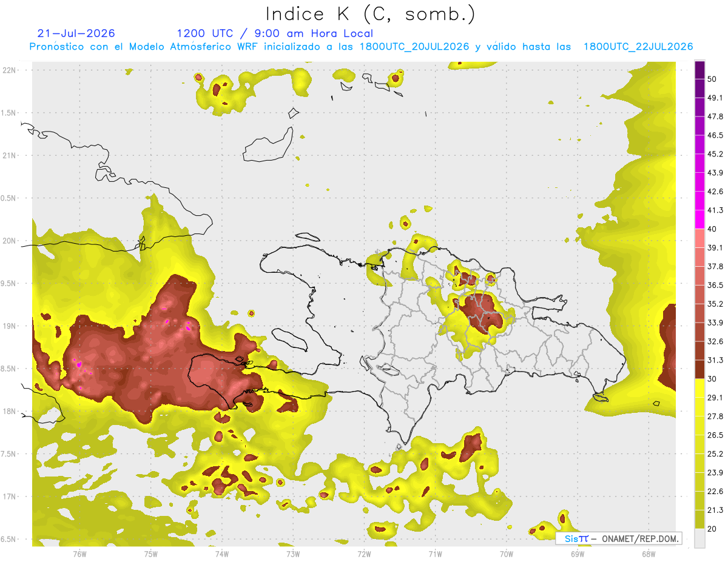Click the colorbar value '23.9'
728x562 pixels.
point(715,473)
